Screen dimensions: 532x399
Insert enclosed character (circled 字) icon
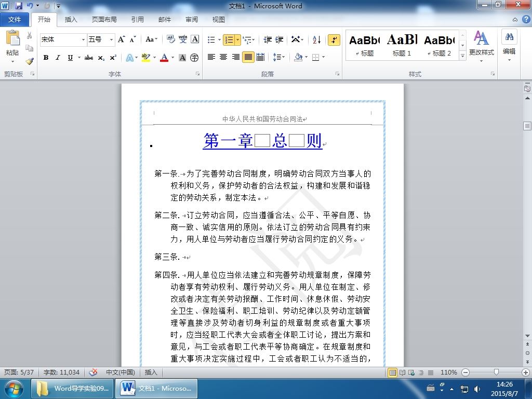[x=194, y=58]
